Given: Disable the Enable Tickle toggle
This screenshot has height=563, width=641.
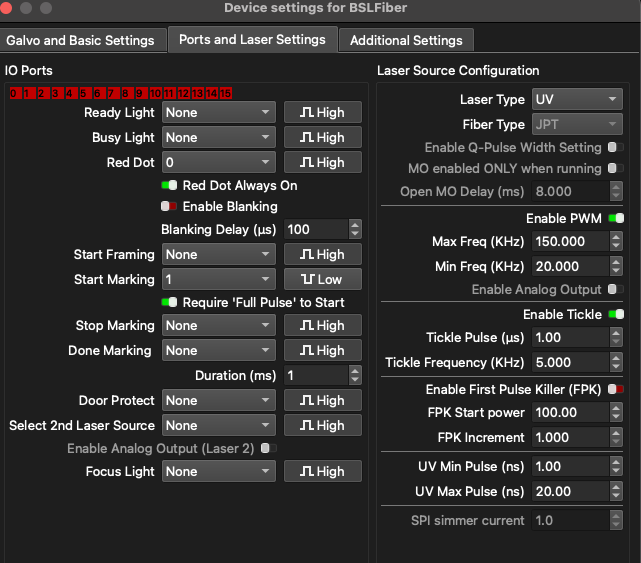Looking at the screenshot, I should tap(616, 315).
